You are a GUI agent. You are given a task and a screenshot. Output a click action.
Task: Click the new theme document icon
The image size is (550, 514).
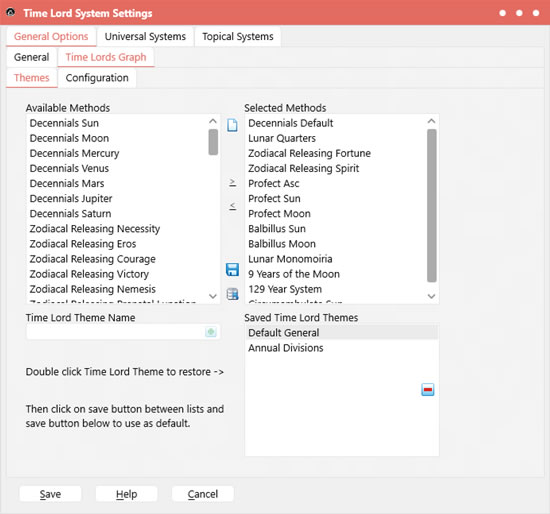pos(232,125)
